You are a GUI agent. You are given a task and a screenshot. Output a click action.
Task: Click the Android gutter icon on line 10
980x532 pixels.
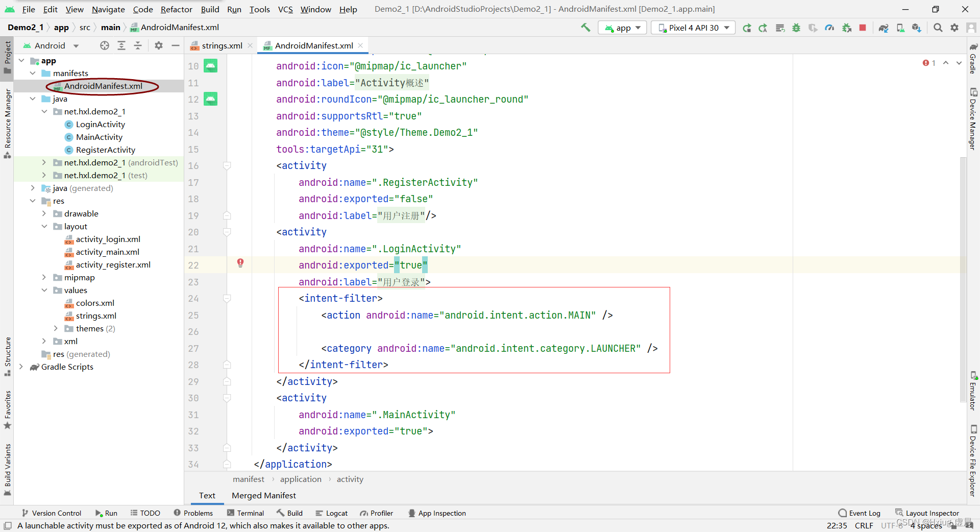[x=211, y=65]
